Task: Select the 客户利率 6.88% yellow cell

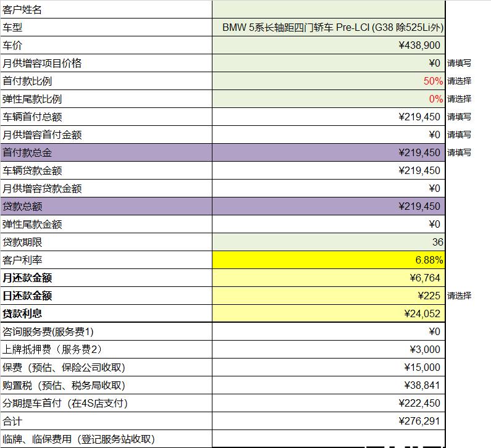Action: click(329, 260)
